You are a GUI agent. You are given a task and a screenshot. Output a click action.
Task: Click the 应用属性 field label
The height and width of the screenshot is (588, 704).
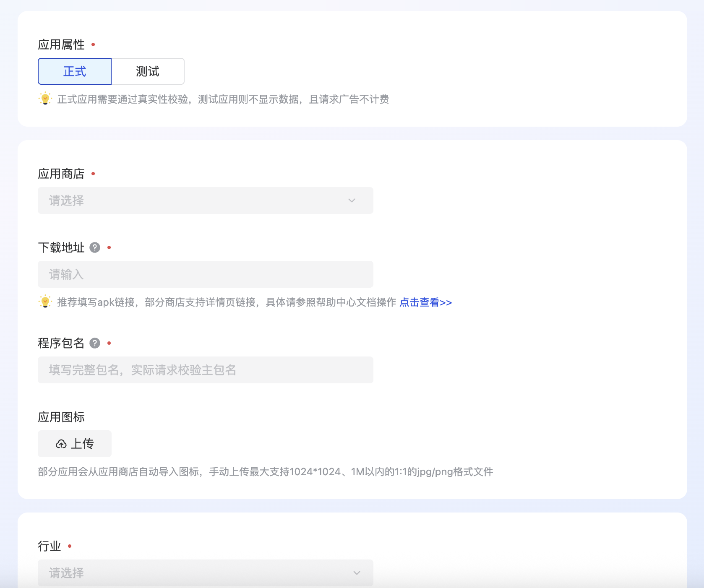[x=61, y=44]
